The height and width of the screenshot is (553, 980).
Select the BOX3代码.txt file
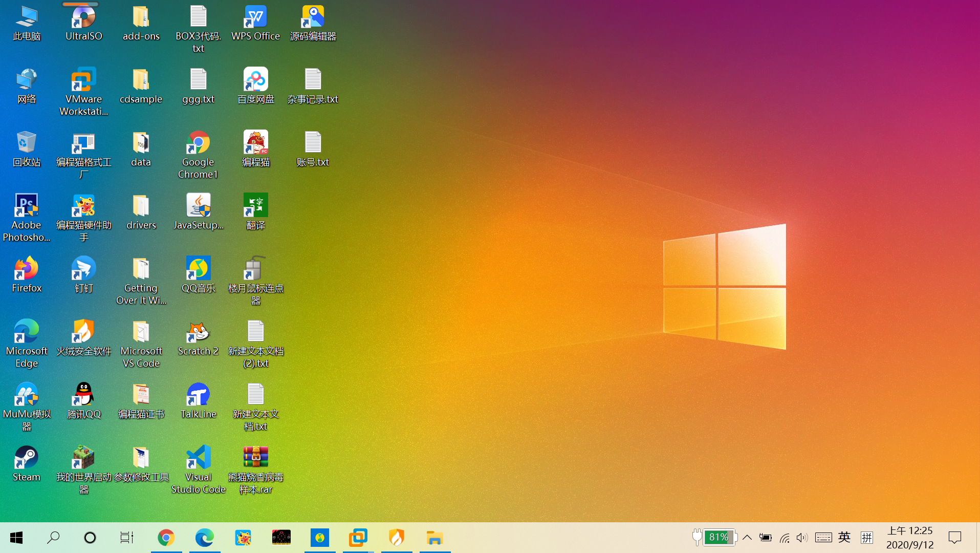(x=199, y=29)
